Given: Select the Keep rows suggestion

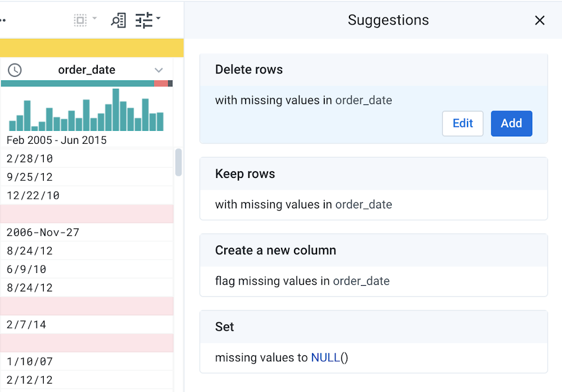Looking at the screenshot, I should coord(374,189).
